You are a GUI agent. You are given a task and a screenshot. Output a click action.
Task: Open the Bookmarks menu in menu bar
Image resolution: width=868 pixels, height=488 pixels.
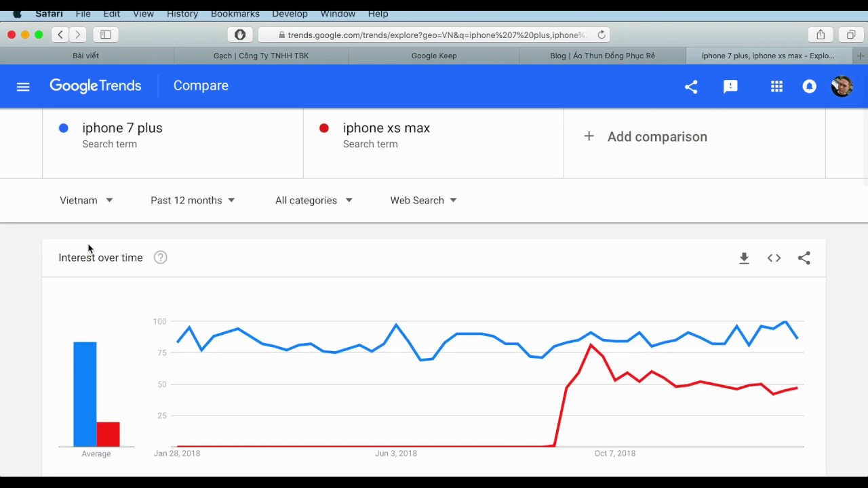(x=235, y=14)
